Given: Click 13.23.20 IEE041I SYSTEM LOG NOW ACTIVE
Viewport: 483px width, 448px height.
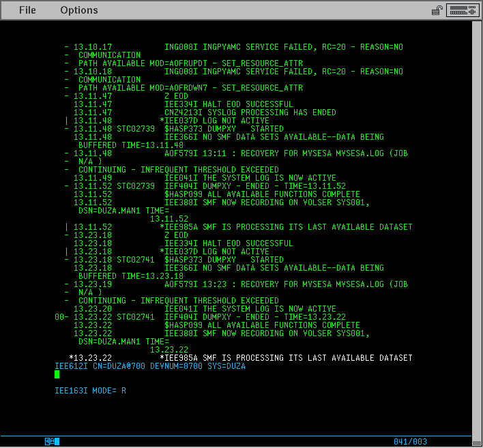Looking at the screenshot, I should [205, 309].
